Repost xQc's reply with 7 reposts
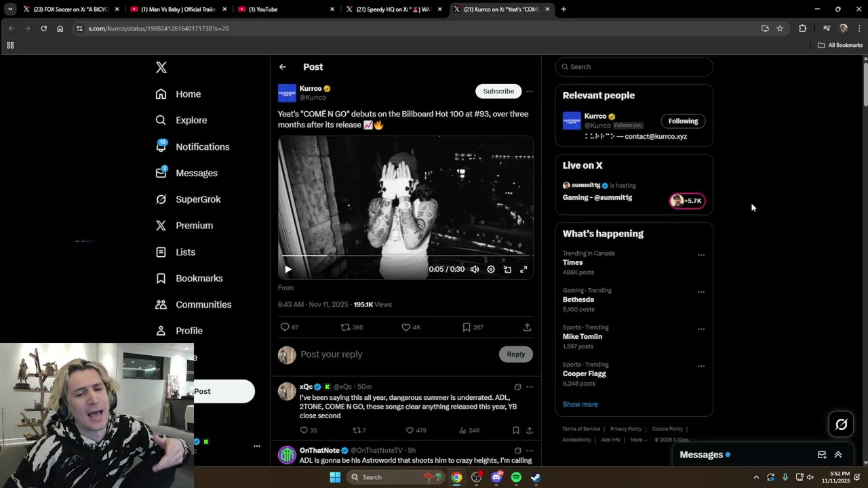This screenshot has height=488, width=868. 359,430
